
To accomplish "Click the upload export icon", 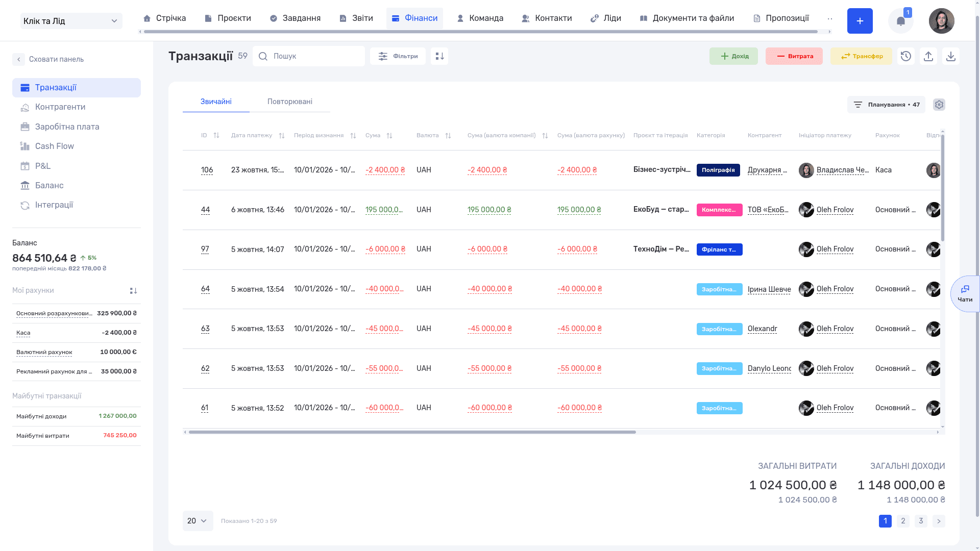I will (928, 56).
